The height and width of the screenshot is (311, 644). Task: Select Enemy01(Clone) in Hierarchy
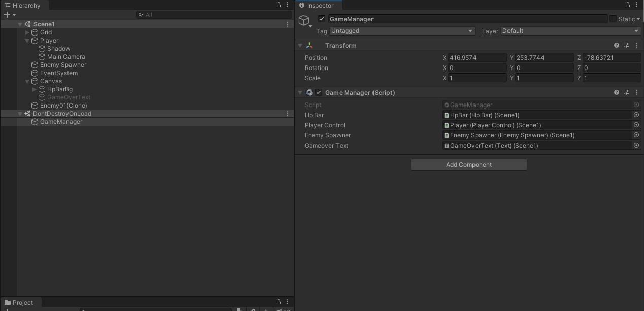63,106
